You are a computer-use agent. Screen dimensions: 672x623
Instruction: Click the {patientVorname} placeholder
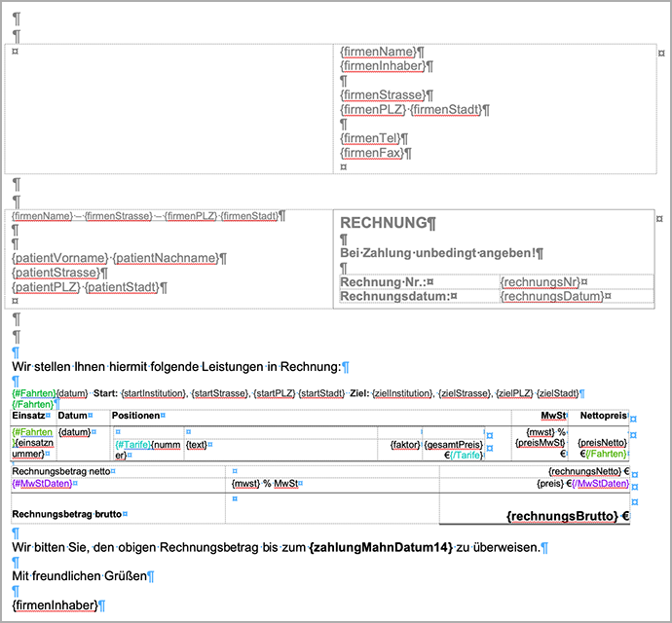pyautogui.click(x=60, y=258)
